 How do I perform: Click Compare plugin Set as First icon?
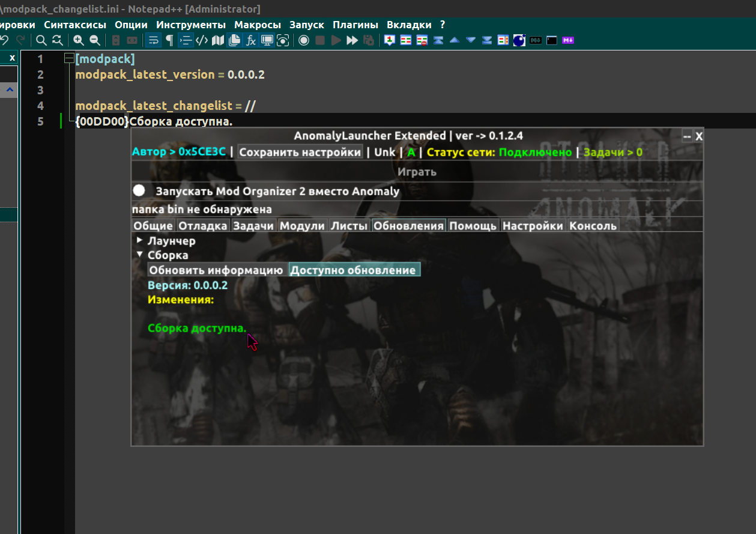pos(390,40)
